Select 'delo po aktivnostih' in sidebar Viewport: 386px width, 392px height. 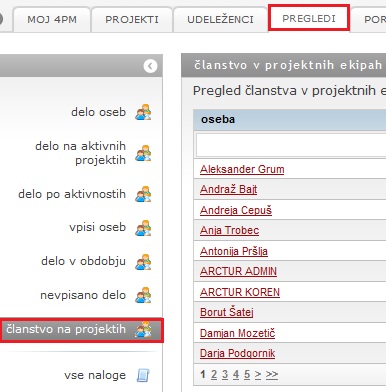72,194
